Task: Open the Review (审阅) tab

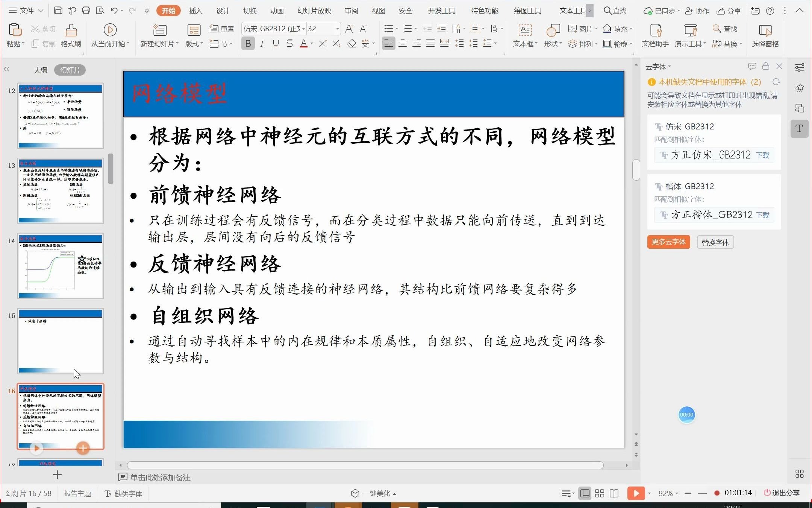Action: coord(351,11)
